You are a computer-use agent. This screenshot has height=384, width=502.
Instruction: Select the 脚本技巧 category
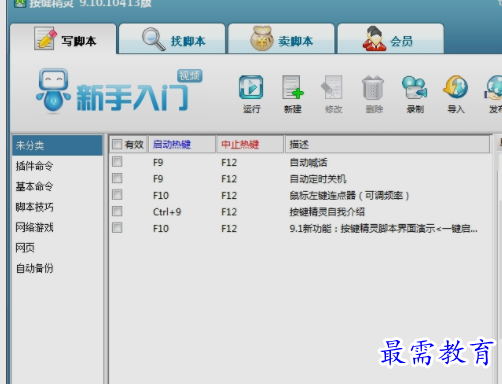(x=35, y=207)
